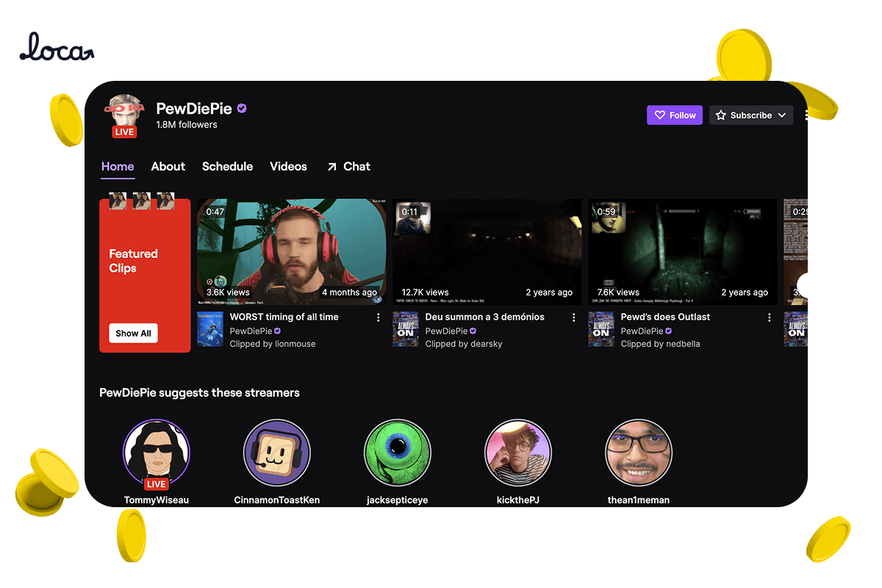882x588 pixels.
Task: Click the Always On box art beside Pewd's does Outlast
Action: (x=601, y=329)
